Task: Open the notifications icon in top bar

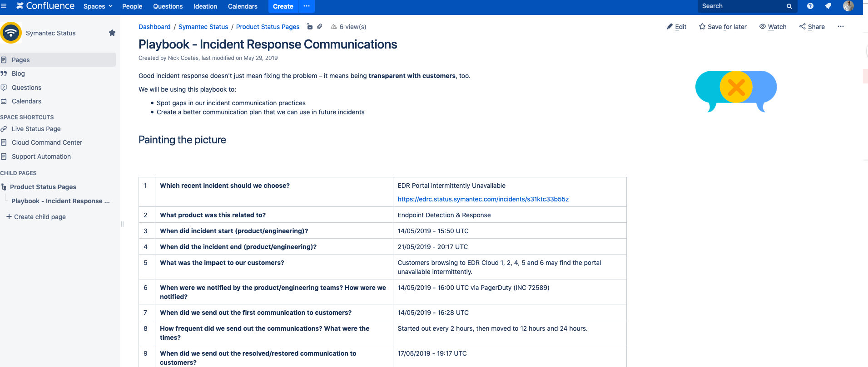Action: point(828,6)
